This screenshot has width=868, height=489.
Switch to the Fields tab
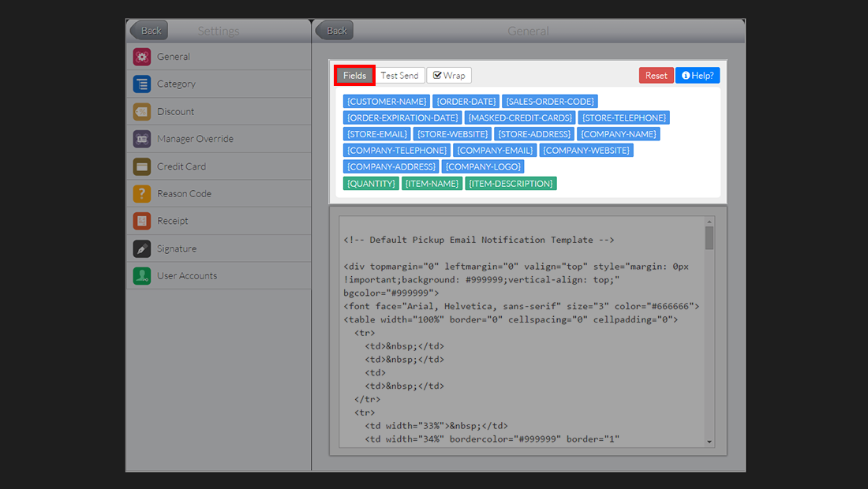[x=354, y=76]
